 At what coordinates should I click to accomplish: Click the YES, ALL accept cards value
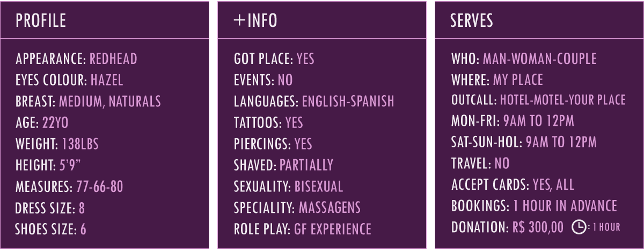[553, 185]
